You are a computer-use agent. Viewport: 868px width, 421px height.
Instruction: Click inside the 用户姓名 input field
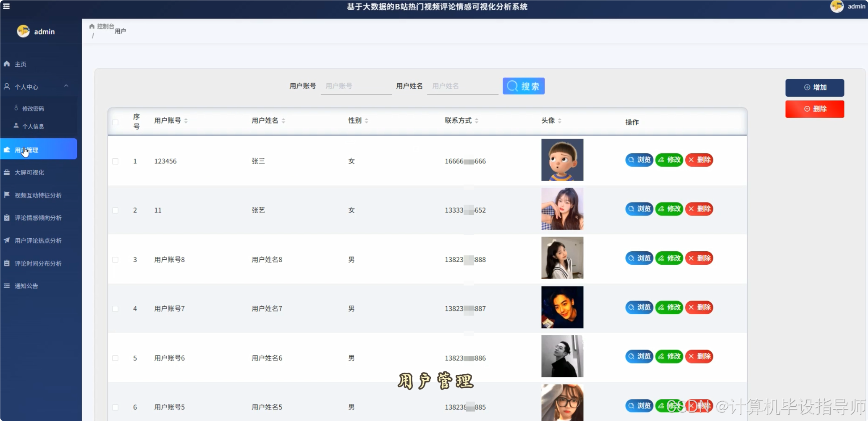(x=462, y=86)
